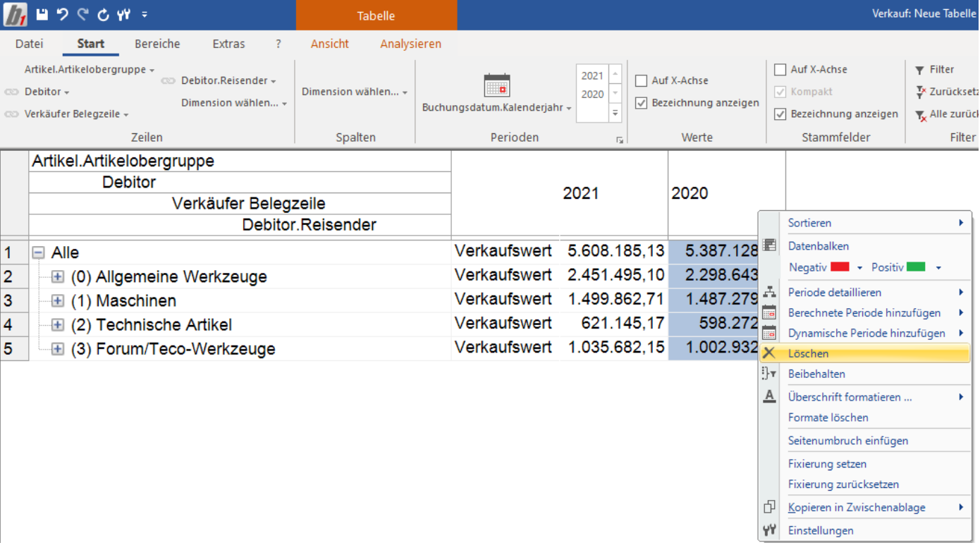Open settings via the title bar wrench icon
980x550 pixels.
(x=123, y=14)
